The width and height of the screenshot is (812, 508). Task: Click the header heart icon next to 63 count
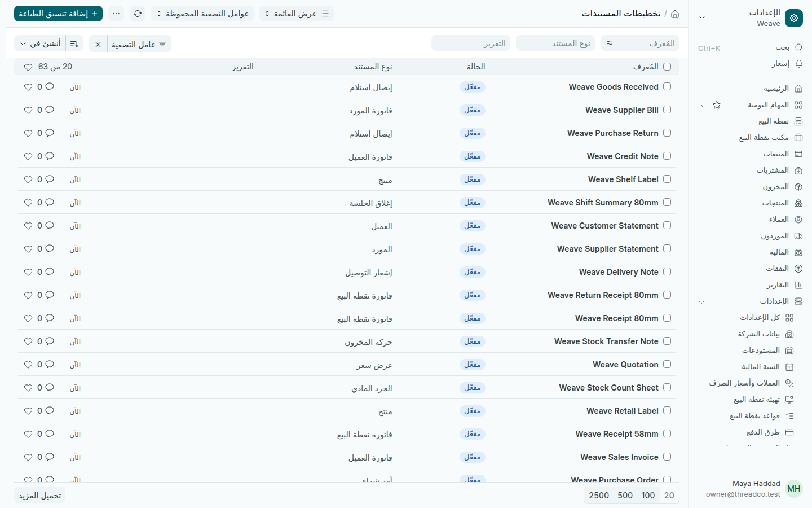coord(28,67)
